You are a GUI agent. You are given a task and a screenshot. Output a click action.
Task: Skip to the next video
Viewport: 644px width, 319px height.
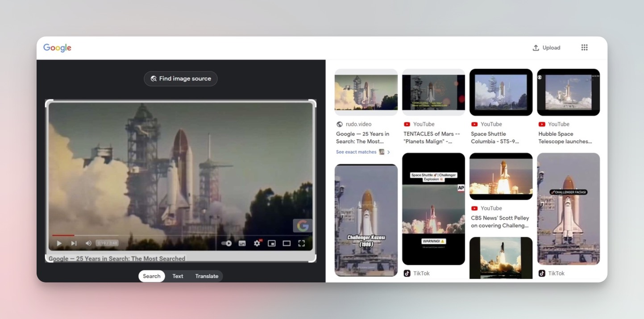73,243
